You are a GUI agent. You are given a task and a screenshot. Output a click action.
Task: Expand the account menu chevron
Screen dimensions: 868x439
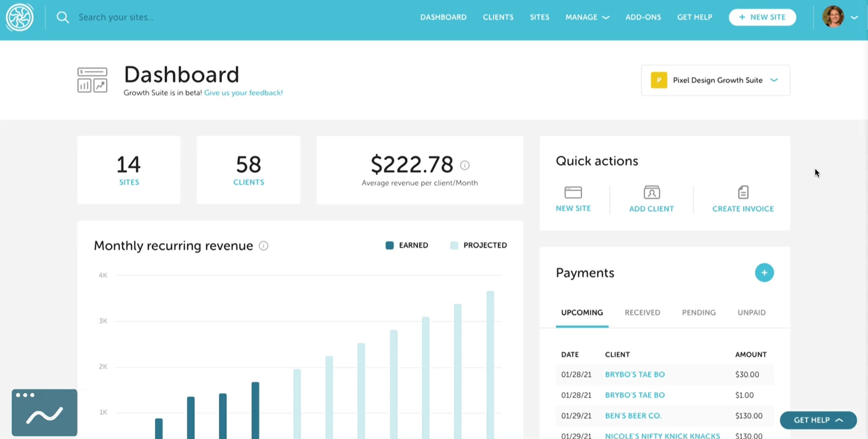tap(854, 18)
